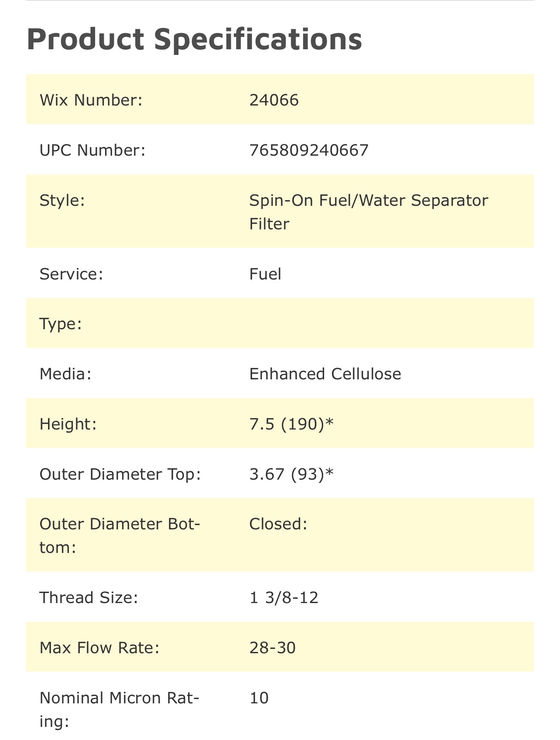The image size is (560, 740).
Task: Click the Enhanced Cellulose media value
Action: pos(325,374)
